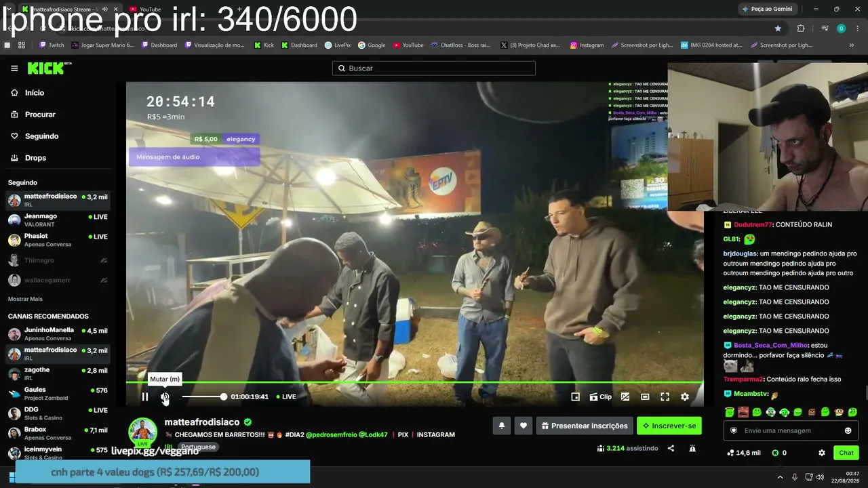
Task: Open the Twitch bookmark
Action: point(52,45)
